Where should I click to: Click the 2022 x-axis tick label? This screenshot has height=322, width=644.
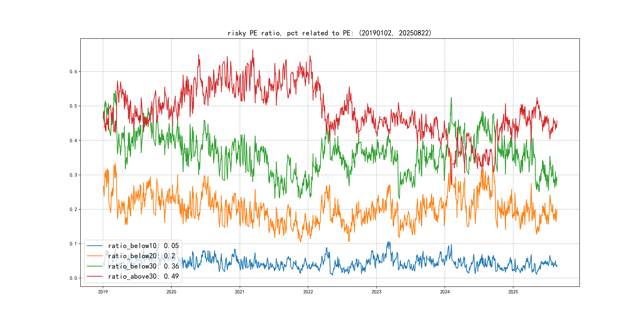click(308, 292)
